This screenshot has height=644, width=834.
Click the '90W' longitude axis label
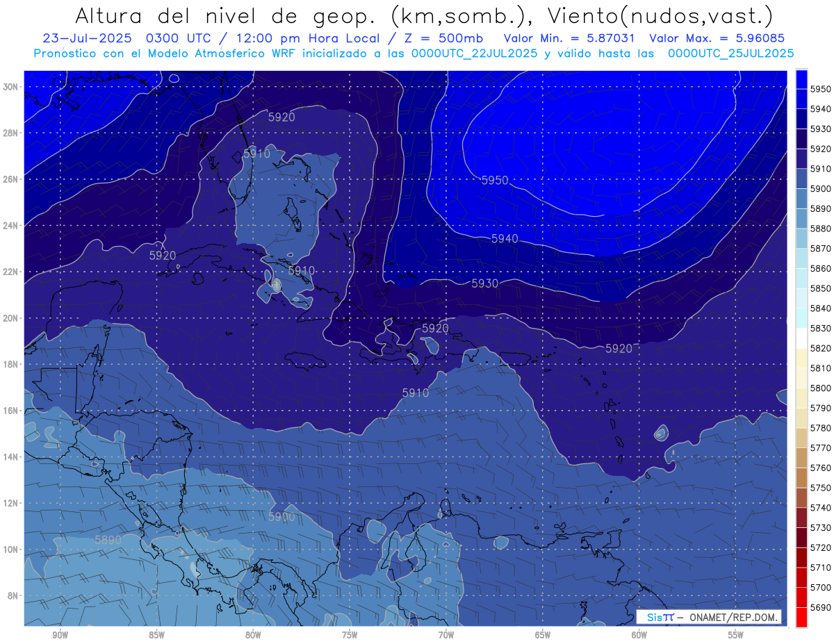(60, 635)
